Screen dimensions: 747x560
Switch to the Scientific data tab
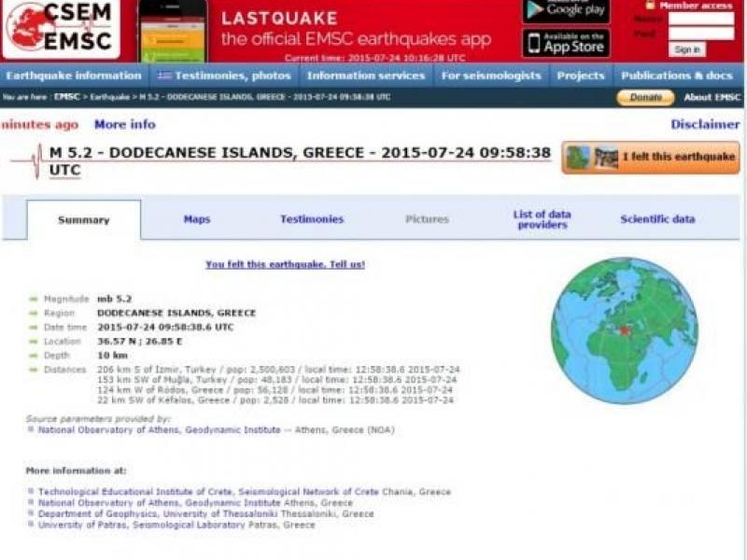tap(657, 219)
